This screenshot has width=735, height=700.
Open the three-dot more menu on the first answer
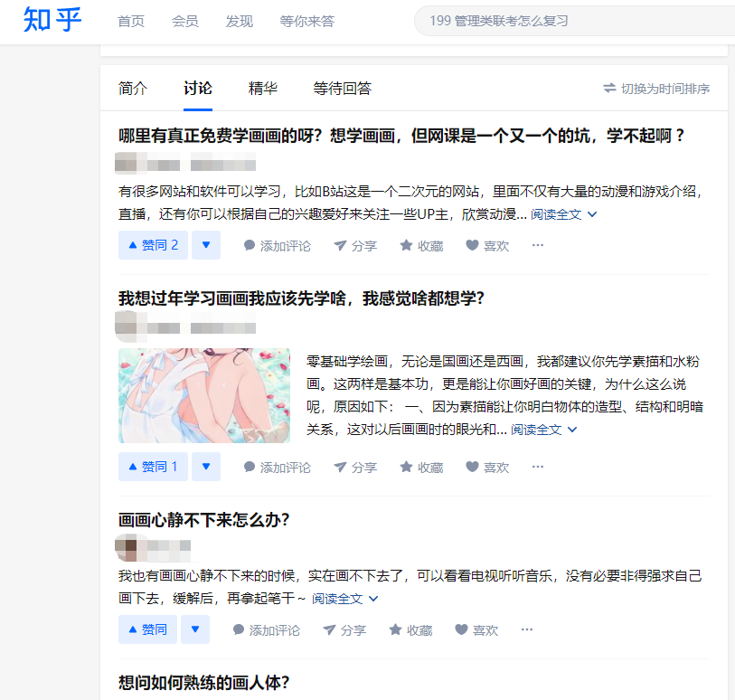[x=538, y=246]
